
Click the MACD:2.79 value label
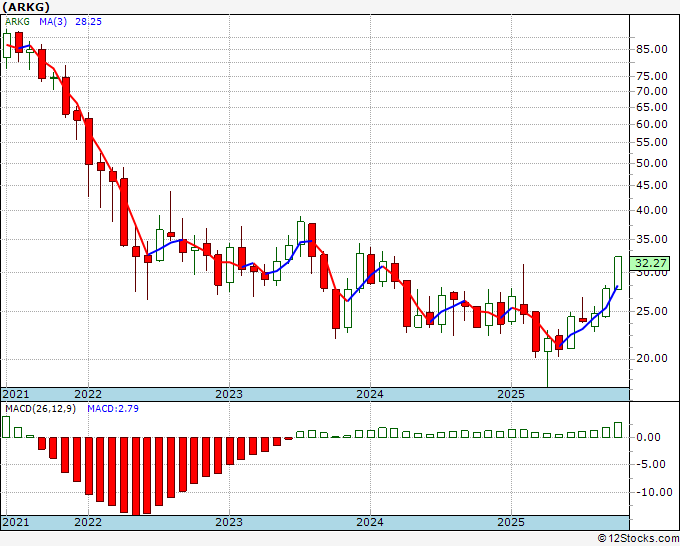tap(113, 409)
